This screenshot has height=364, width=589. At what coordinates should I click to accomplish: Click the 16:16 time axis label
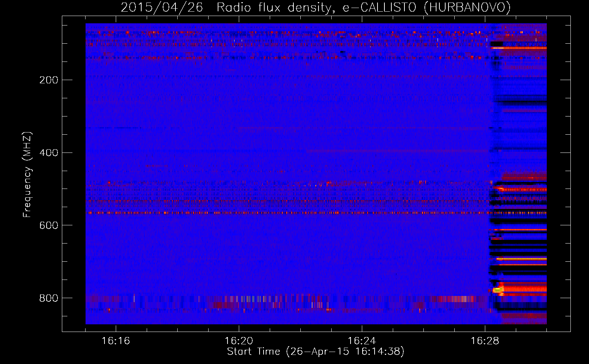[116, 341]
